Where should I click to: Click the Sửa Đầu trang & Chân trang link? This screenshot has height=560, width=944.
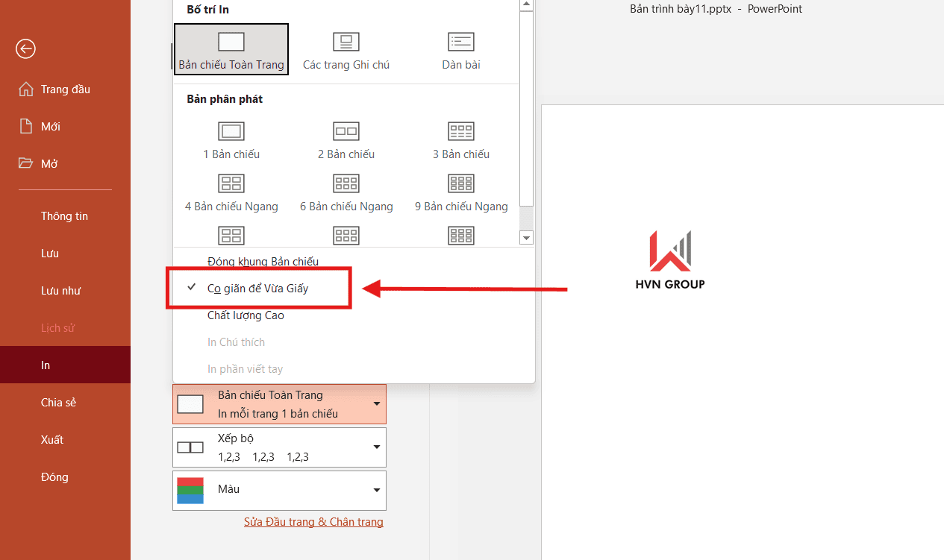point(313,522)
